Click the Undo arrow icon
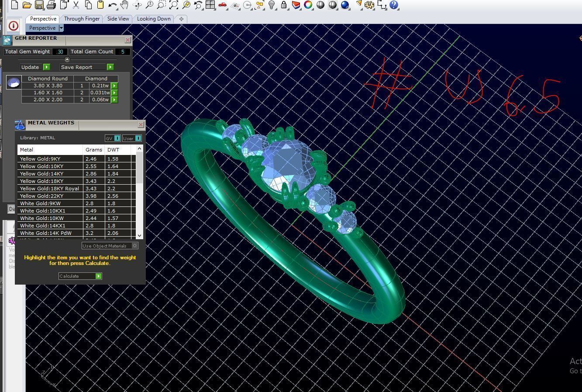The height and width of the screenshot is (392, 582). (112, 5)
